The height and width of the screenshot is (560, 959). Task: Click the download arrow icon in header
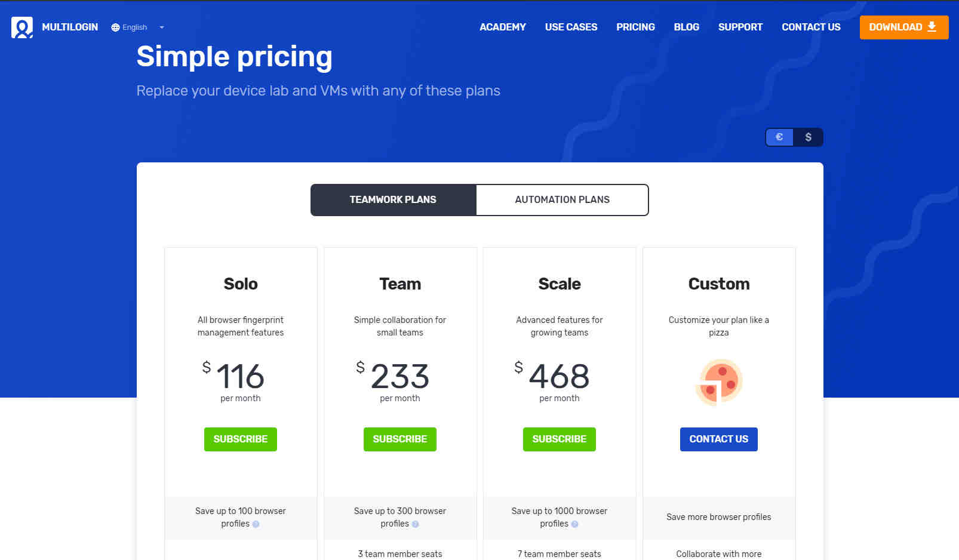click(932, 27)
